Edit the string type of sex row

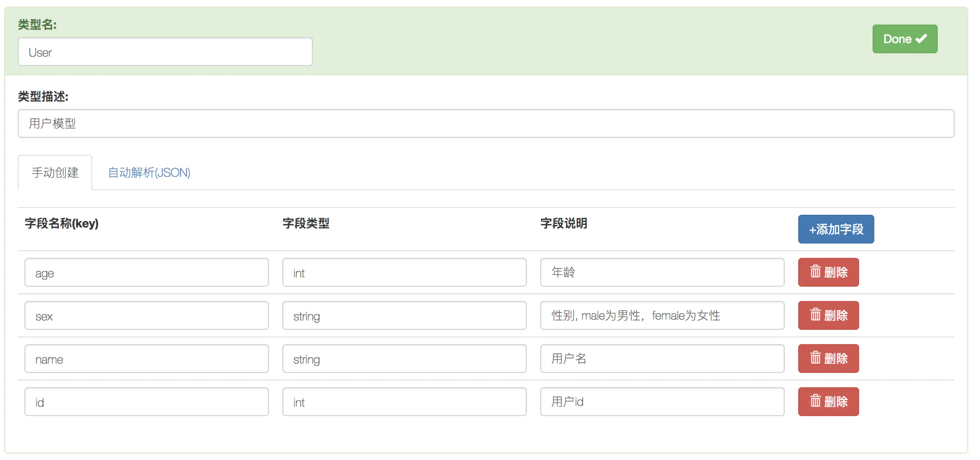coord(404,315)
